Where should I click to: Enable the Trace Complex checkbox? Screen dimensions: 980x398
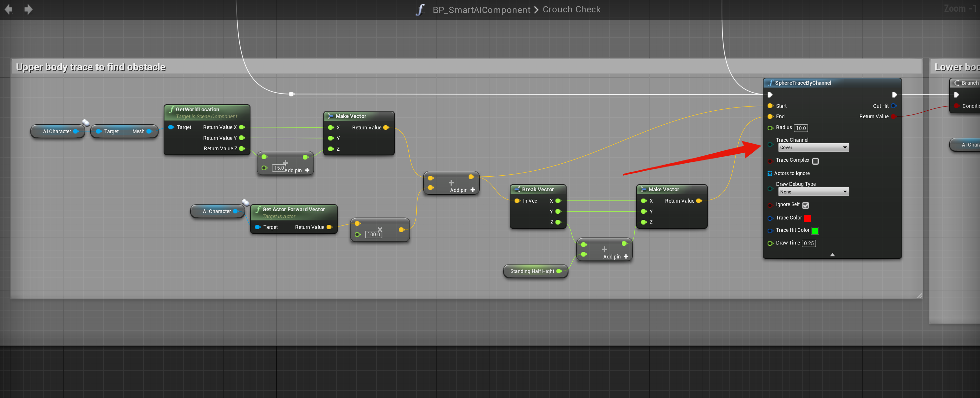point(815,161)
